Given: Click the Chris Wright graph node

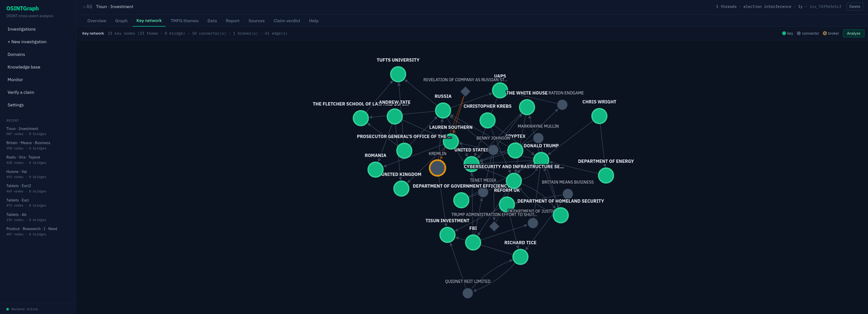Looking at the screenshot, I should (599, 116).
